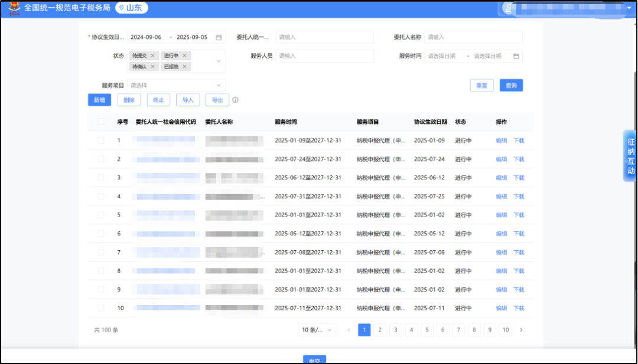Open the 征纳互动 side tab
The image size is (638, 364).
[x=630, y=156]
